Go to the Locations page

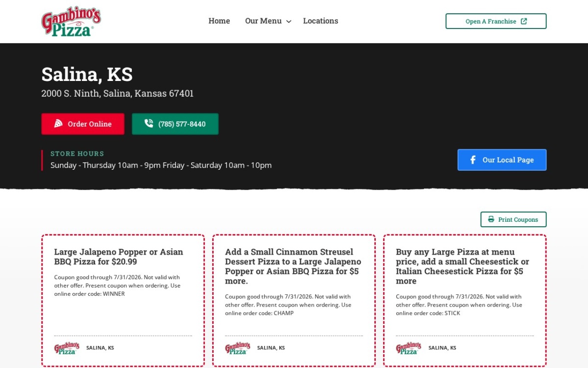[x=320, y=21]
